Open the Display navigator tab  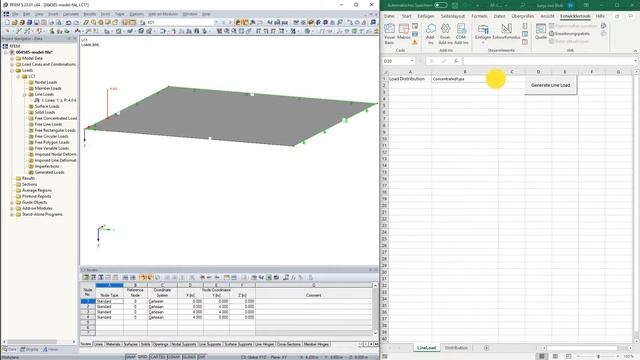(x=30, y=350)
